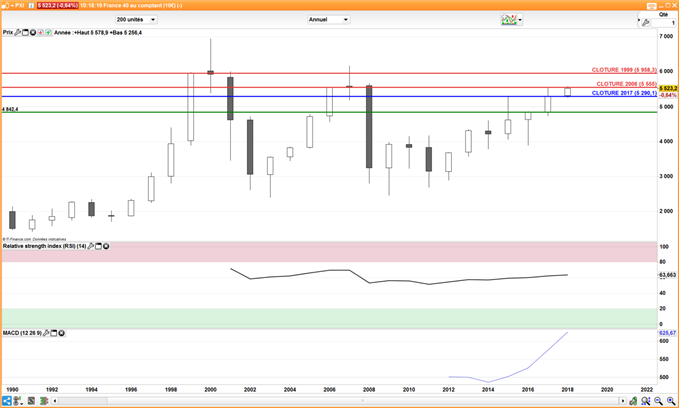Viewport: 679px width, 408px height.
Task: Click the Qté quantity input field
Action: [x=663, y=23]
